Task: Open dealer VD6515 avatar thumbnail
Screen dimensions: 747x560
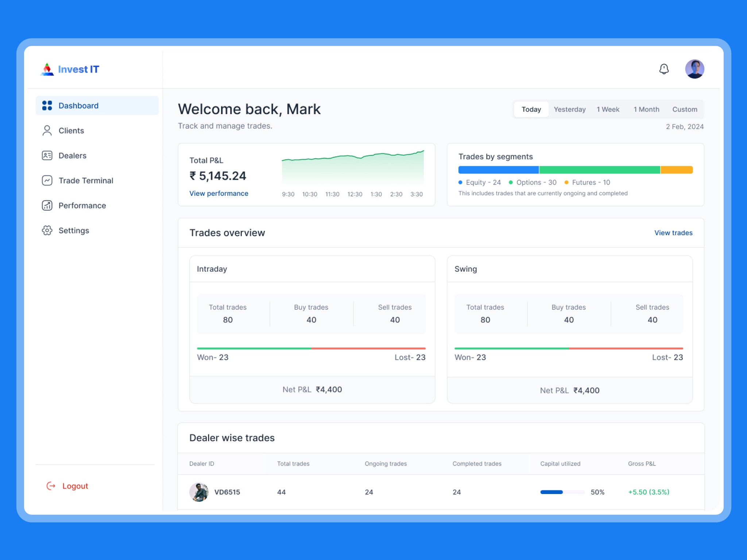Action: 199,492
